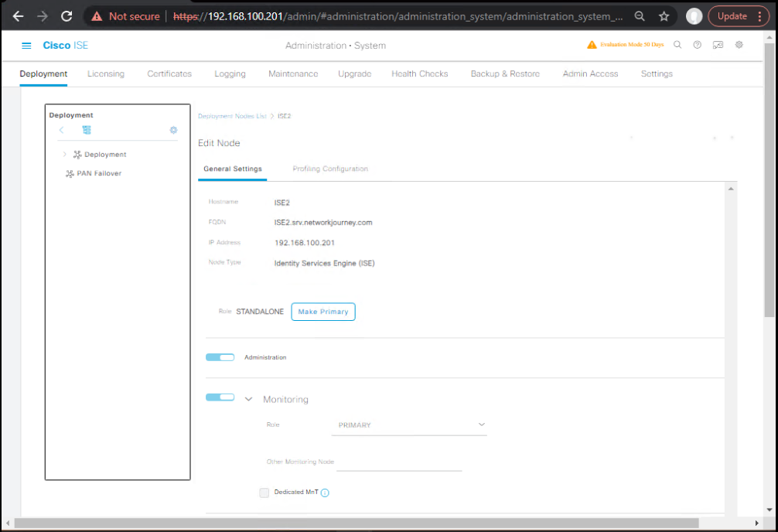Screen dimensions: 778x532
Task: Click the Not secure warning icon
Action: click(97, 16)
